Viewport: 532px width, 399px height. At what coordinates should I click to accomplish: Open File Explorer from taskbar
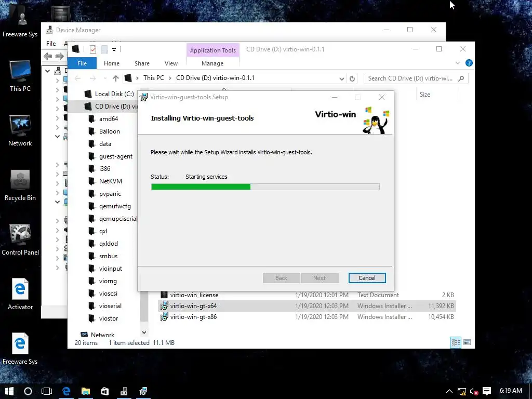(x=86, y=391)
